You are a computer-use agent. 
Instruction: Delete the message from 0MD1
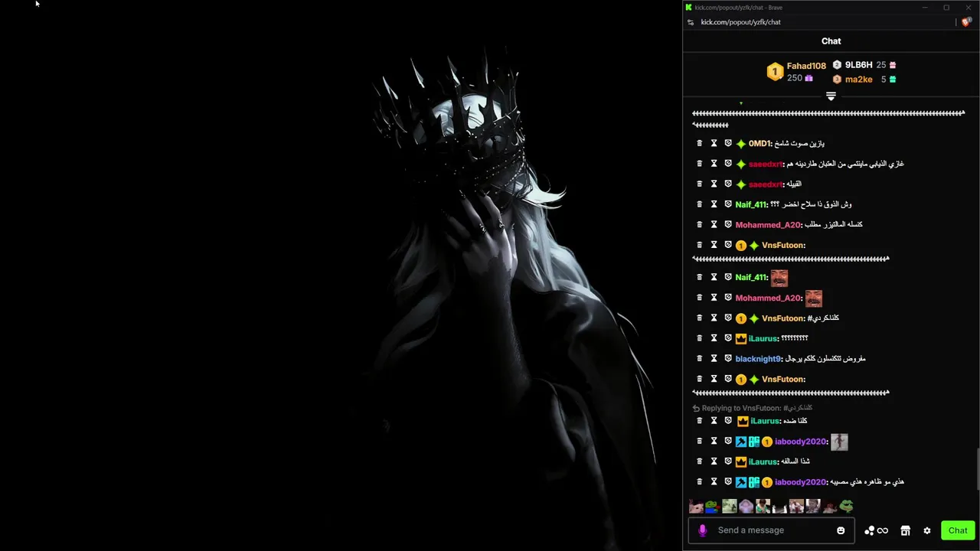[x=699, y=143]
